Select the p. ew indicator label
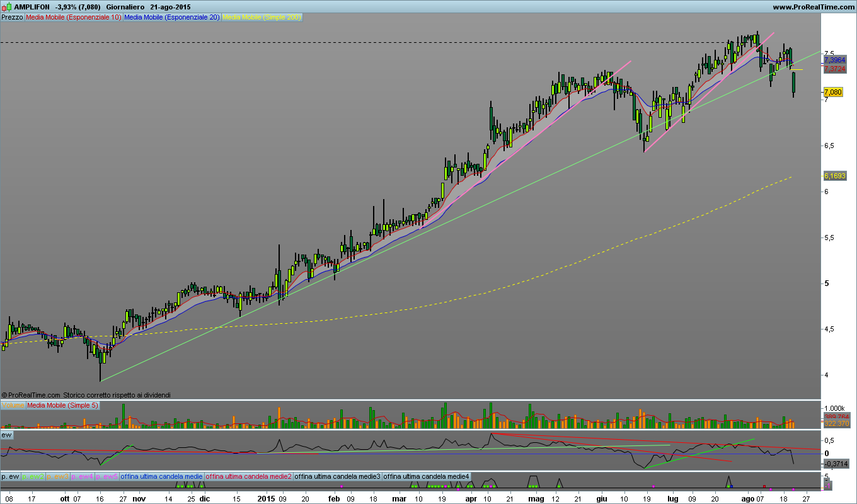 11,476
